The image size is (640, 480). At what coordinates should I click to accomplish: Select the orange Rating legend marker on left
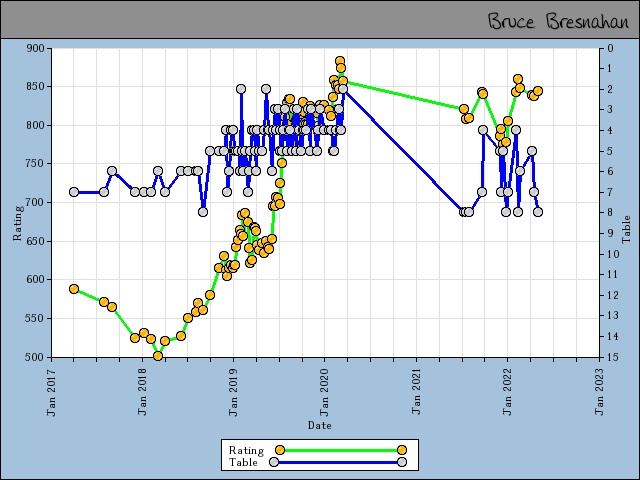pos(280,450)
